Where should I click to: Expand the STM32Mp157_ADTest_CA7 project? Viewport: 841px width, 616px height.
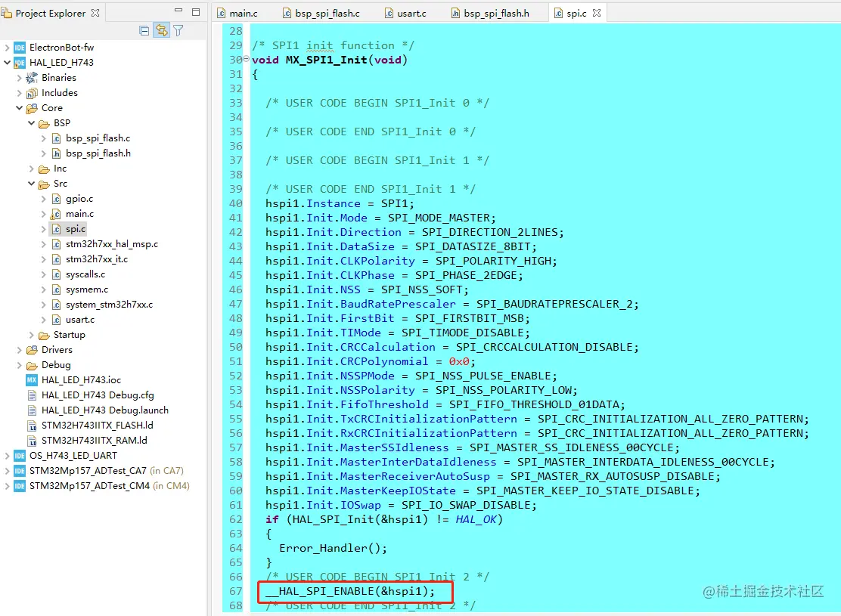7,471
